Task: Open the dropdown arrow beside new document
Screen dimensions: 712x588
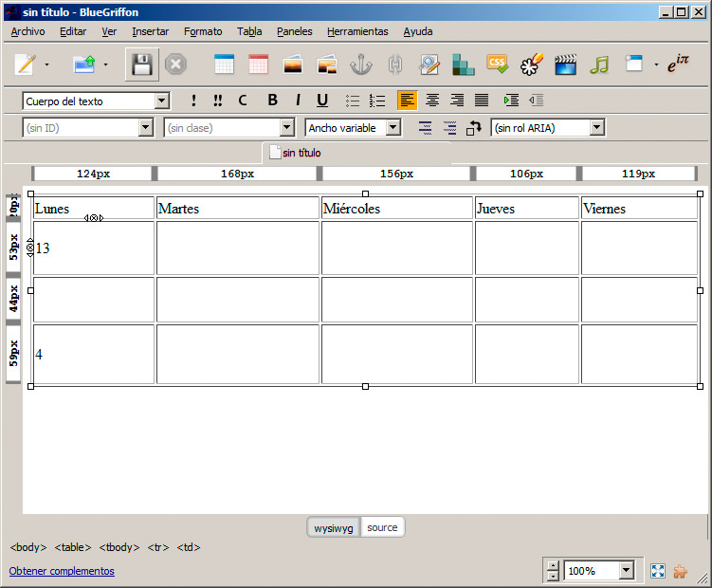Action: click(46, 64)
